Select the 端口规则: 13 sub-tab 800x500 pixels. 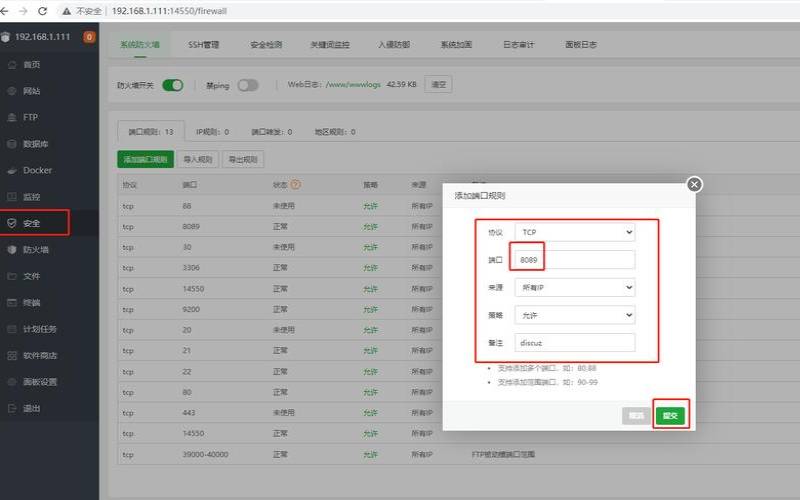click(151, 132)
